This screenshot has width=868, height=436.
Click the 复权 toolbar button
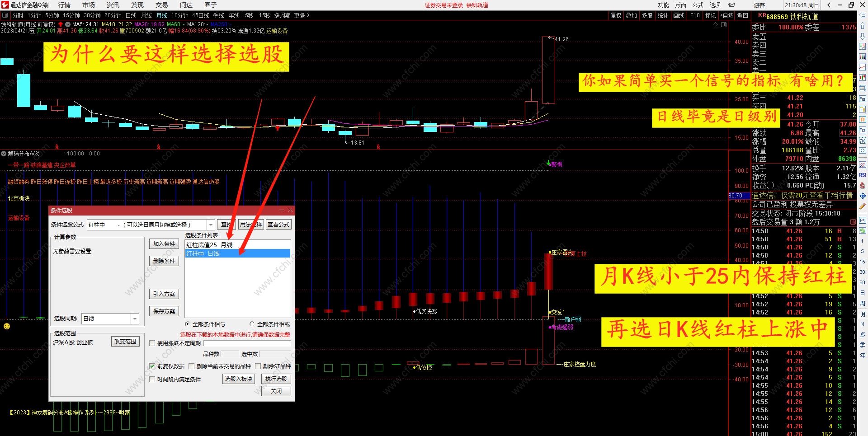pos(616,15)
